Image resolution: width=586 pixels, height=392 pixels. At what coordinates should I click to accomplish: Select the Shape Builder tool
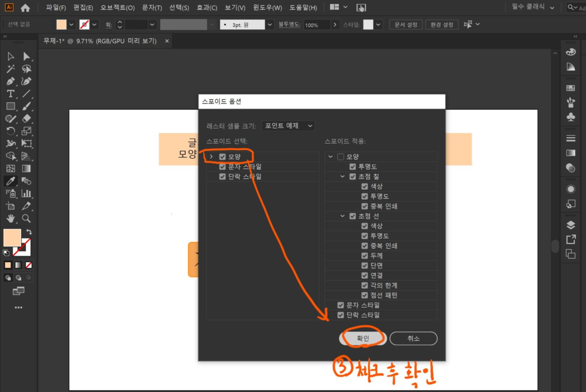pos(11,156)
